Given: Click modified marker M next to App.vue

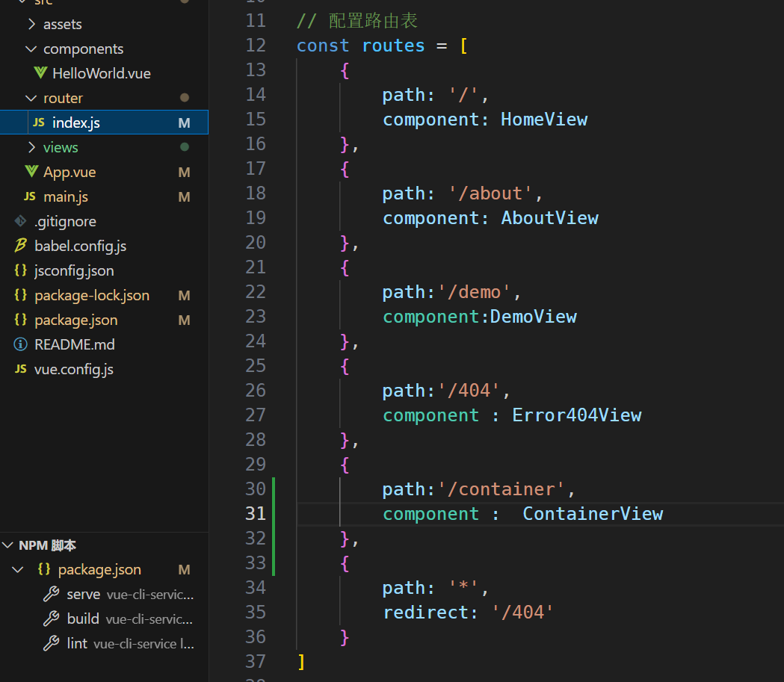Looking at the screenshot, I should [x=184, y=173].
